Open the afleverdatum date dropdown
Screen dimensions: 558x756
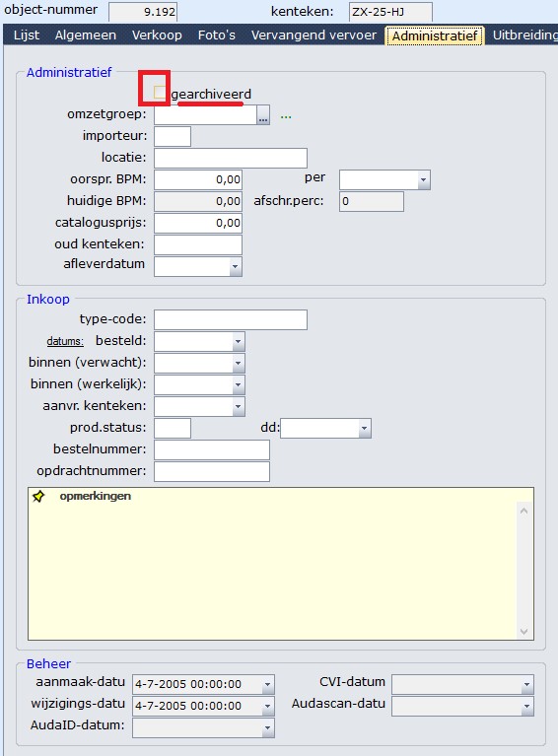[x=236, y=267]
